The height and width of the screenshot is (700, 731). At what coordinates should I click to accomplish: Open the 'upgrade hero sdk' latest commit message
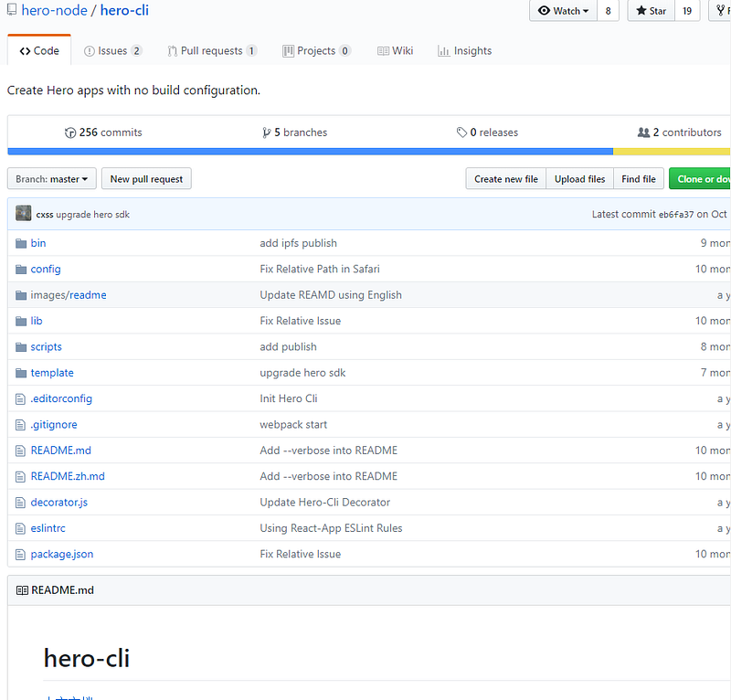pos(93,215)
